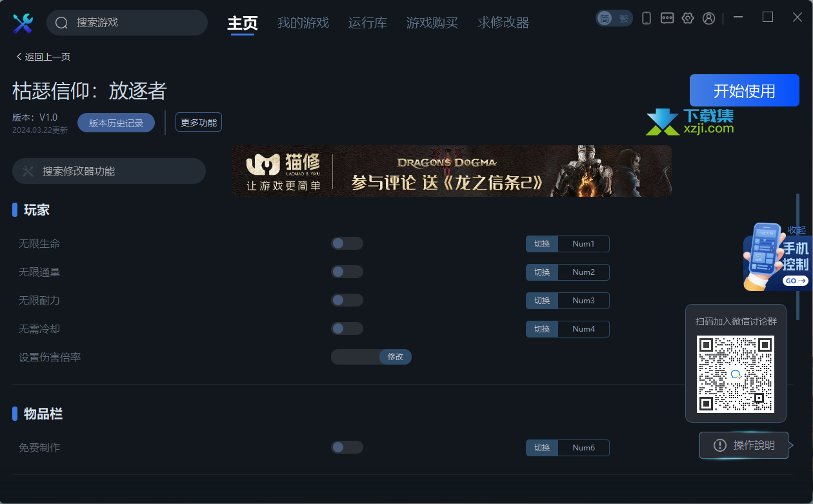Turn on the 免费制作 switch

pyautogui.click(x=347, y=447)
